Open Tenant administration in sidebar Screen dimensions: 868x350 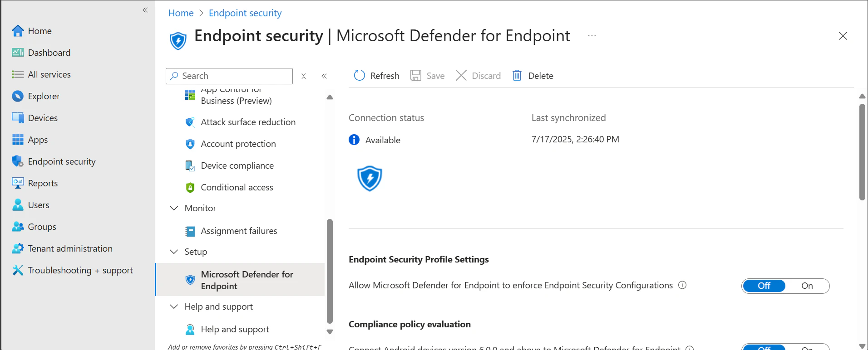pyautogui.click(x=70, y=248)
